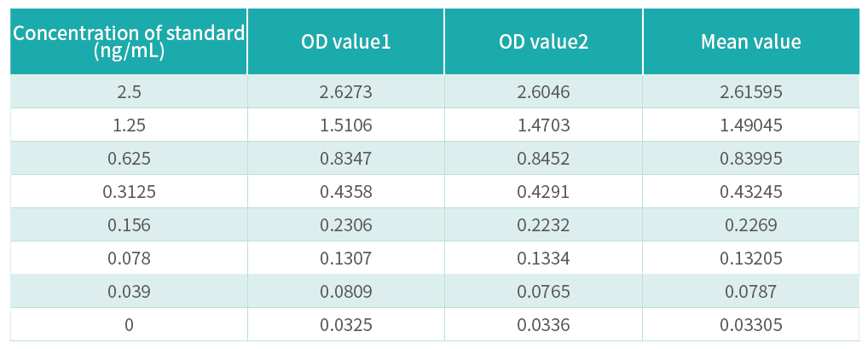The width and height of the screenshot is (868, 349).
Task: Click the zero concentration cell
Action: [x=129, y=324]
